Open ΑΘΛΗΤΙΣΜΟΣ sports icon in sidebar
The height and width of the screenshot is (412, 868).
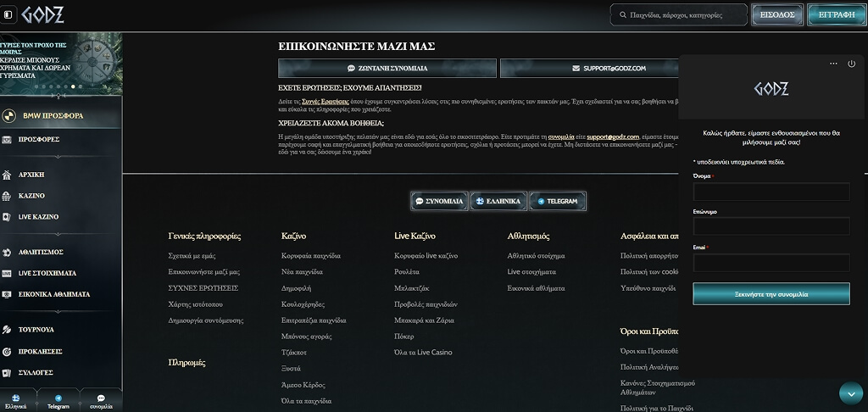coord(7,253)
